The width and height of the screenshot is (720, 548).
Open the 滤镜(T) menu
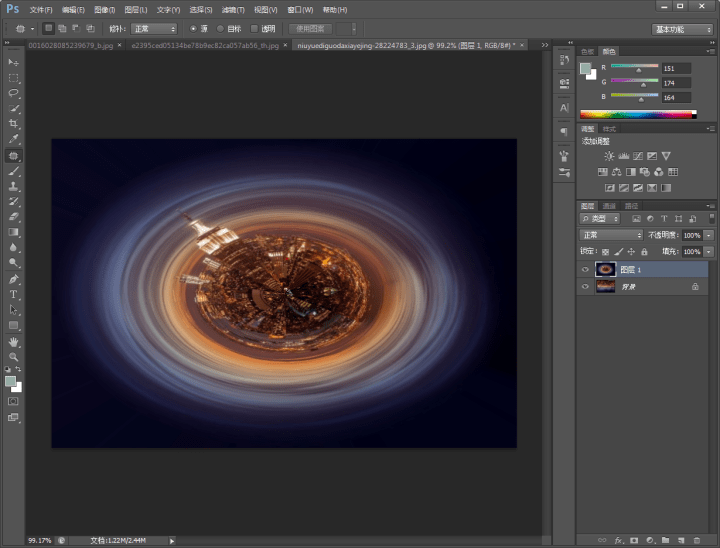coord(233,10)
